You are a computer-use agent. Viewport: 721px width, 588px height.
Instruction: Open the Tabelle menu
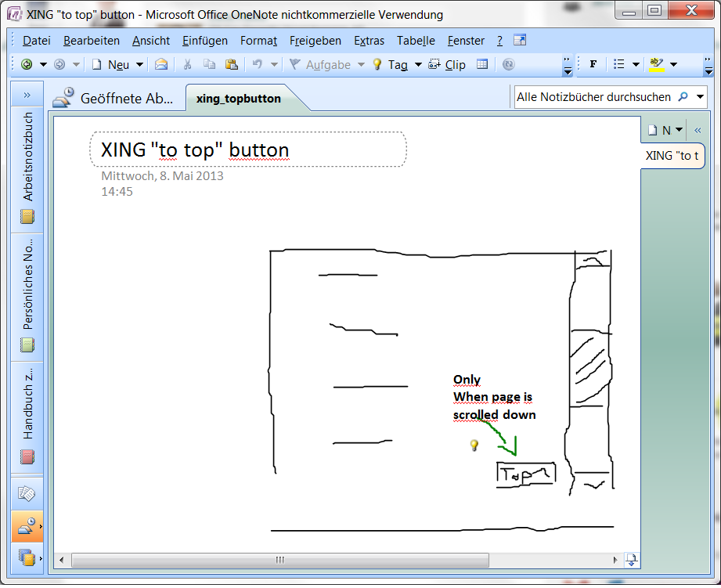click(416, 41)
